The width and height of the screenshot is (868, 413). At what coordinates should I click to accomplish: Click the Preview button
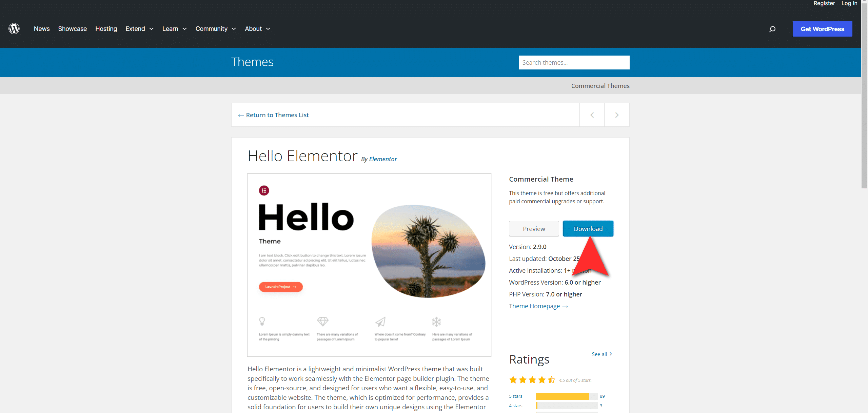pyautogui.click(x=534, y=229)
